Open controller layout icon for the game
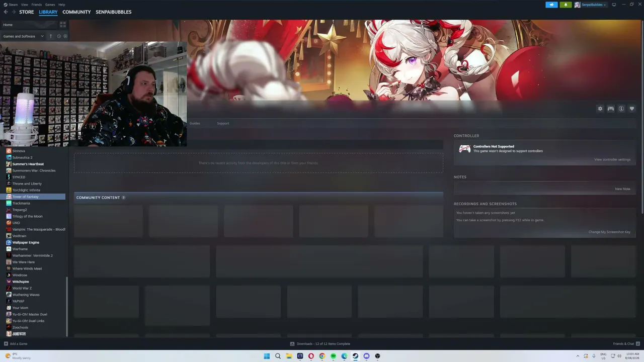Screen dimensions: 644x362 click(610, 109)
